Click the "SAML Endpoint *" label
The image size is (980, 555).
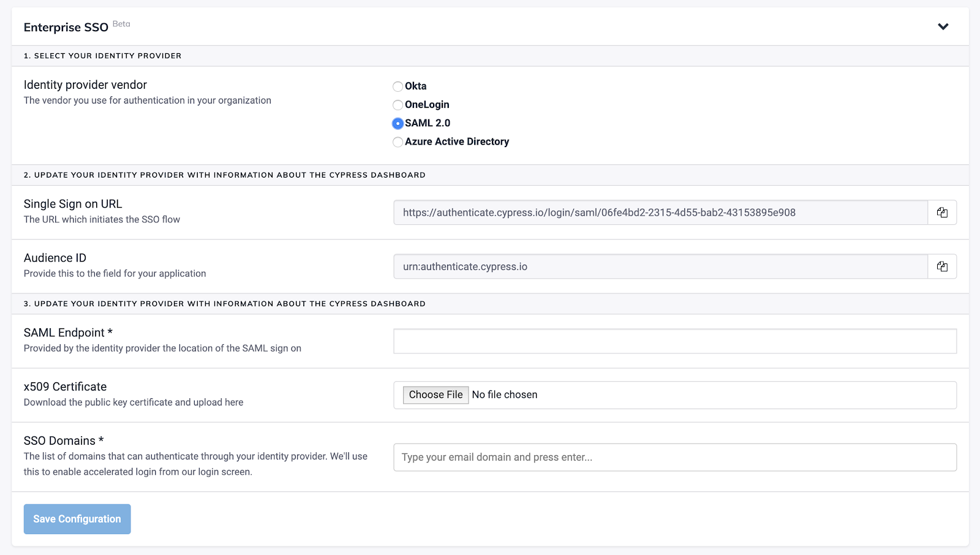click(68, 333)
